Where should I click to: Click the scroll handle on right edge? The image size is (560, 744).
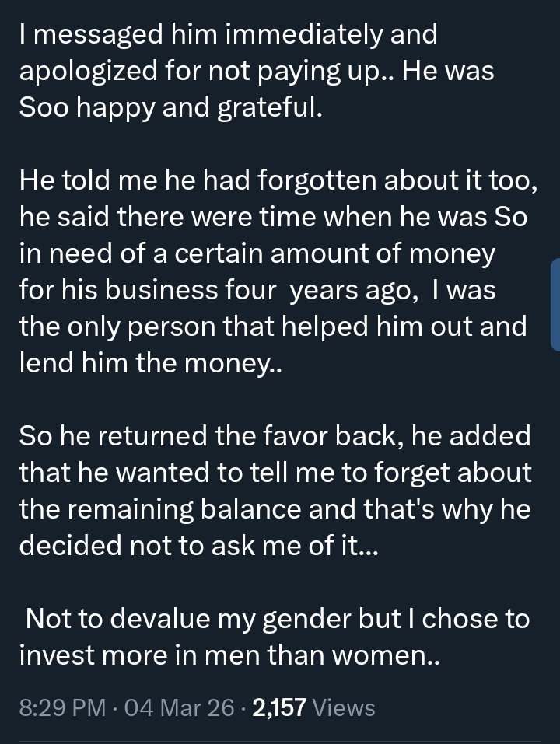coord(555,305)
